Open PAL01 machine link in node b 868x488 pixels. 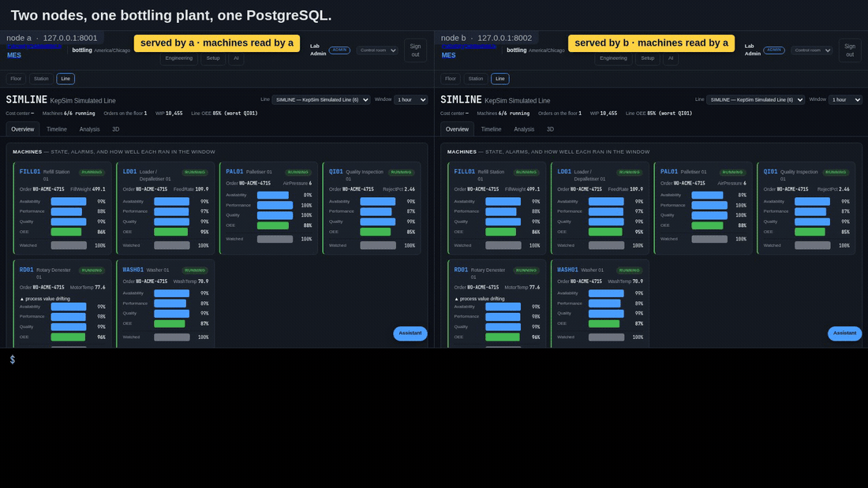click(x=669, y=172)
